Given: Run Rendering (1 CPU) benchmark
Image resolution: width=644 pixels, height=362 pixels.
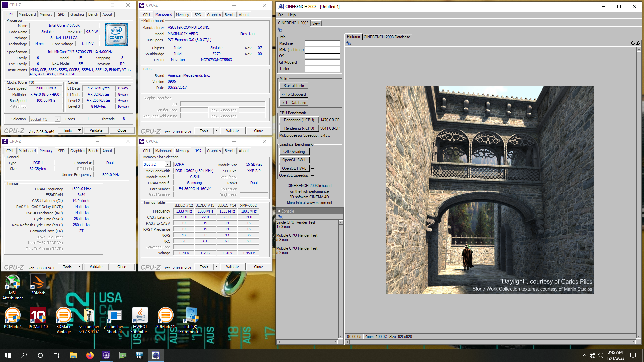Looking at the screenshot, I should tap(299, 120).
